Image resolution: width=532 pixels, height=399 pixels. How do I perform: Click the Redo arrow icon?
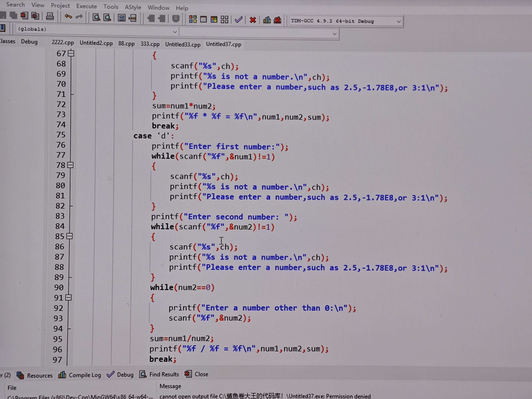tap(79, 17)
